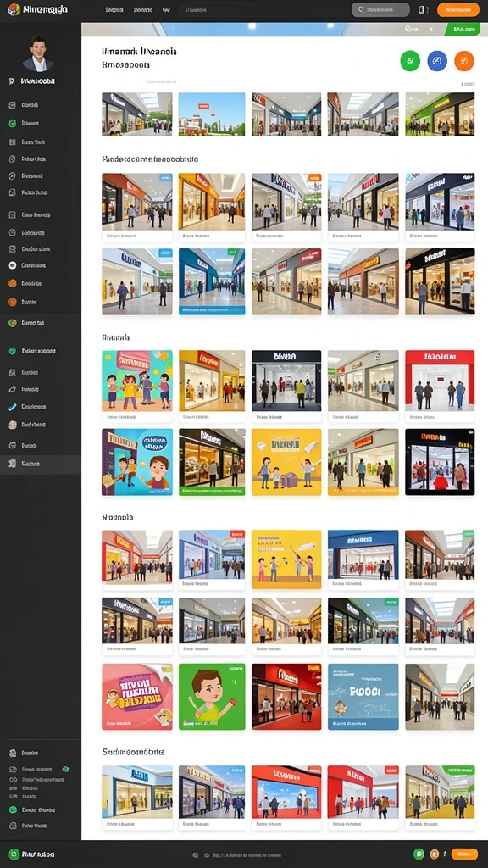Viewport: 488px width, 868px height.
Task: Open the green cartoon boy thumbnail
Action: click(x=212, y=697)
